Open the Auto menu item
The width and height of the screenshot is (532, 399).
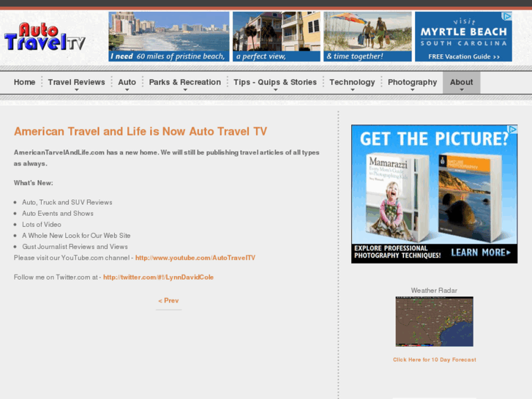click(x=127, y=82)
